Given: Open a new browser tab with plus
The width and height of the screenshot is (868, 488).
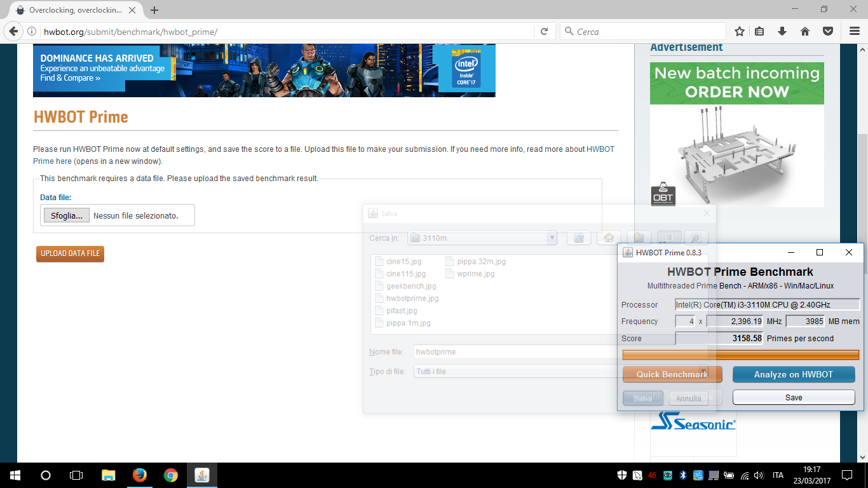Looking at the screenshot, I should [154, 10].
